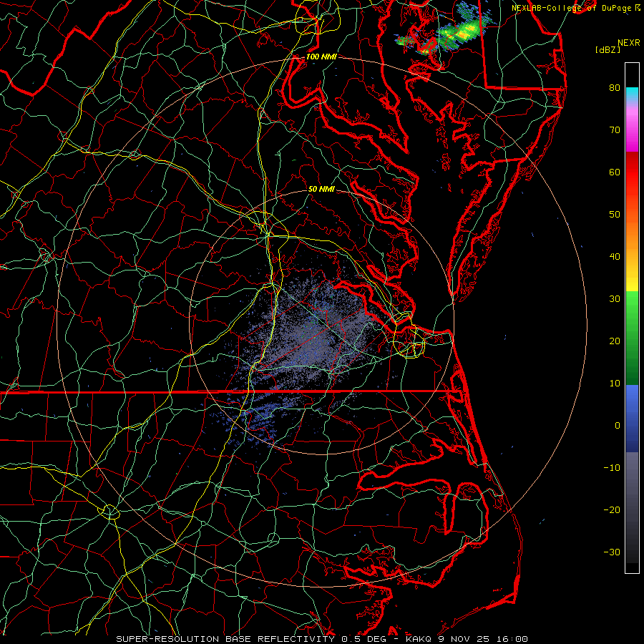Click the 40 value on the dBZ scale
The width and height of the screenshot is (644, 644).
615,256
